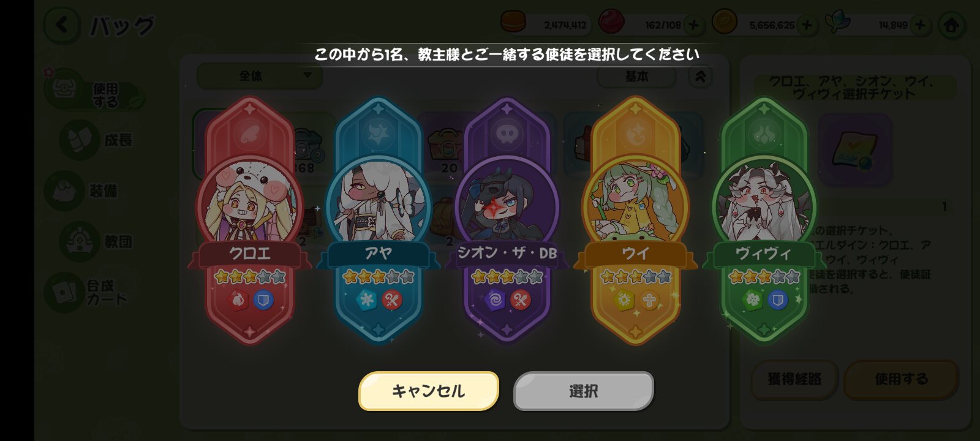The width and height of the screenshot is (980, 441).
Task: Confirm with the 選択 button
Action: [584, 391]
